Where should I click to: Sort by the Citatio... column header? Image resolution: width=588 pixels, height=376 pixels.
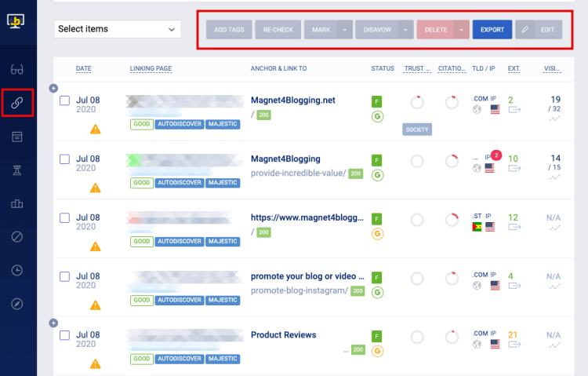452,68
